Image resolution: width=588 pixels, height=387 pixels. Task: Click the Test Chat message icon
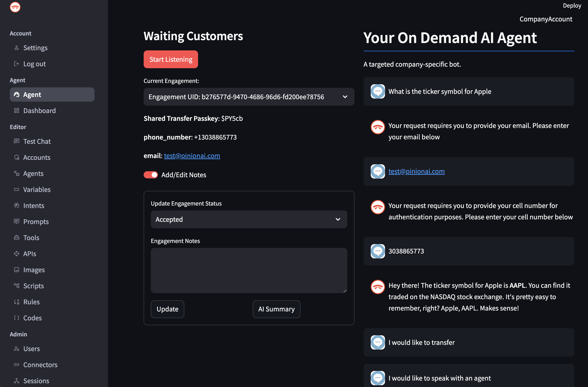coord(17,141)
